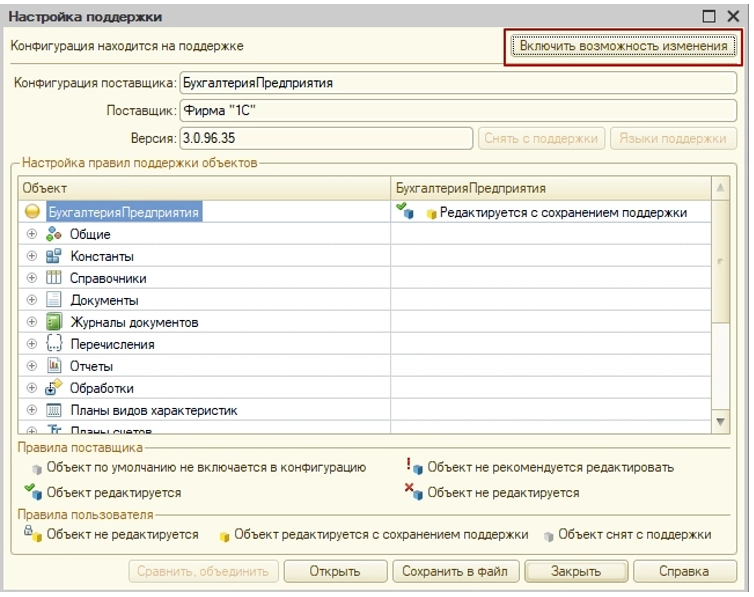754x597 pixels.
Task: Close window with the X button
Action: (733, 16)
